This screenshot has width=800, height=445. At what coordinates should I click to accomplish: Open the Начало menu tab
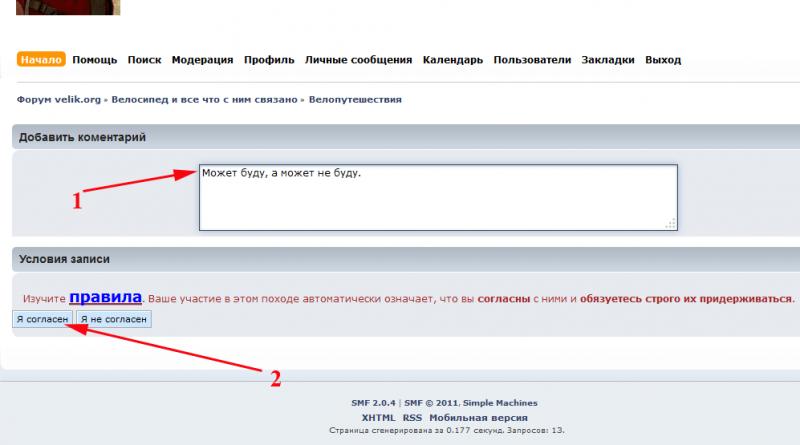(41, 60)
